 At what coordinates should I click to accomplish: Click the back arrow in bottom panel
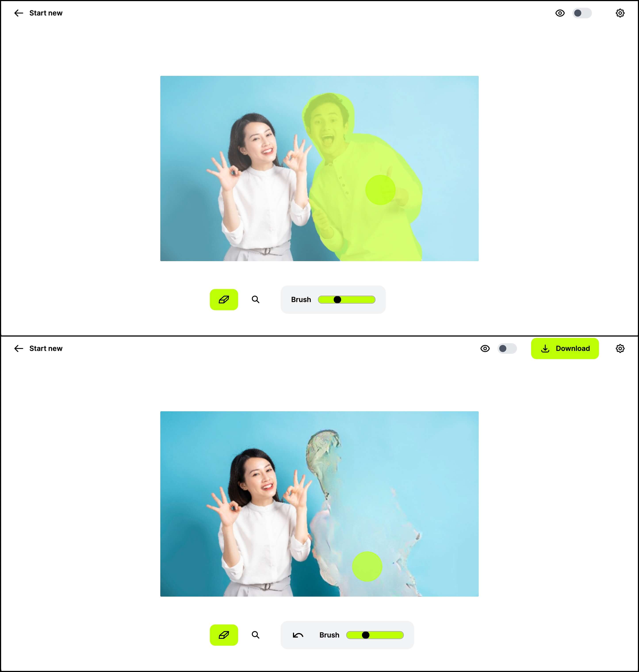[19, 348]
